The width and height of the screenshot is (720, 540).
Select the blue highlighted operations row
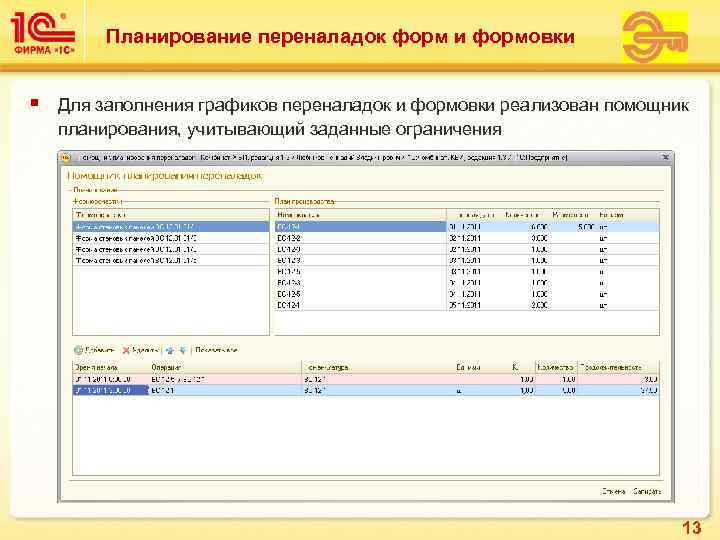click(x=366, y=390)
